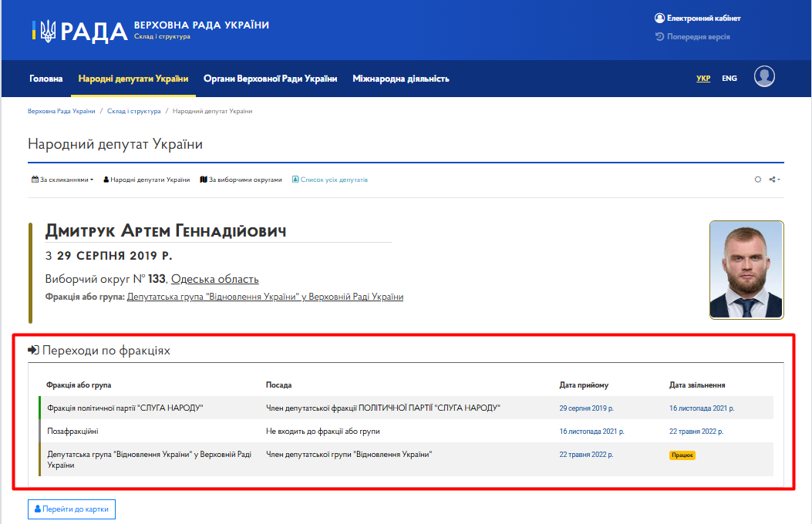Screen dimensions: 812x524
Task: Click Перейти до картки button
Action: click(72, 509)
